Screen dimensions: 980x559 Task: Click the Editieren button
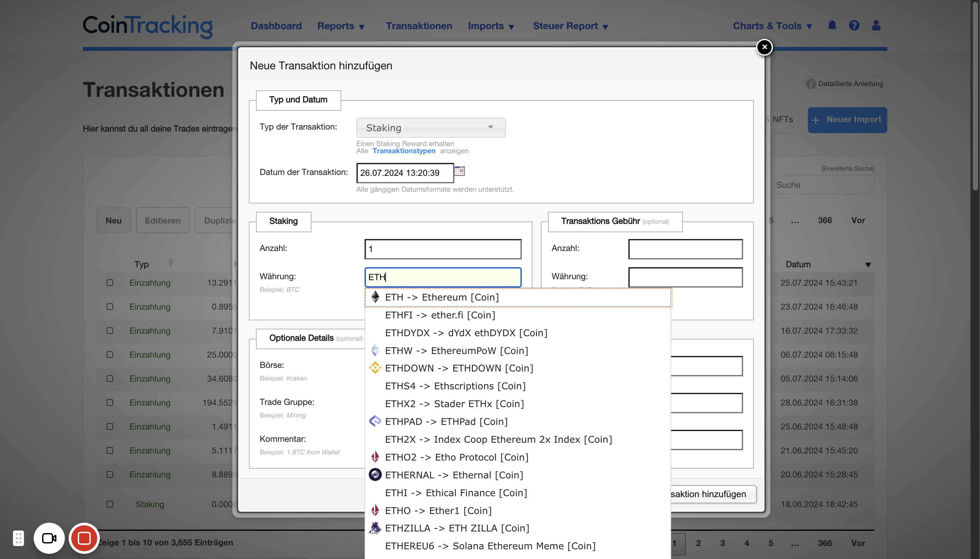tap(163, 220)
